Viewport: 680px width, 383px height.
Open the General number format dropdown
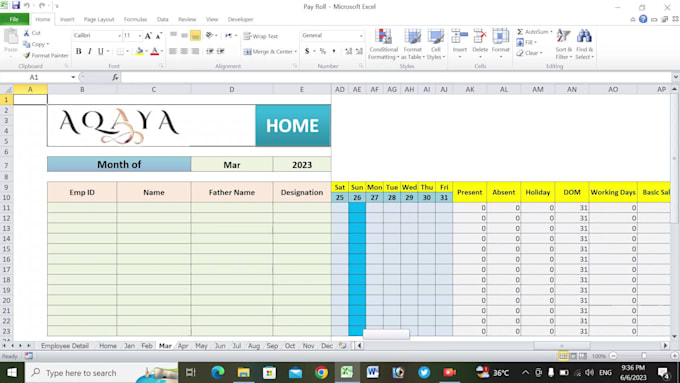pos(361,36)
